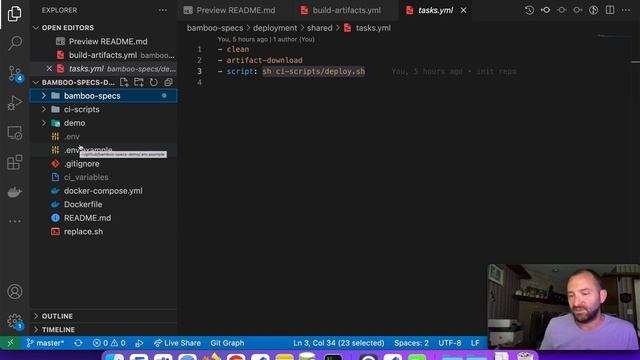This screenshot has height=360, width=640.
Task: Collapse the BAMBOO-SPECS-D... workspace section
Action: pyautogui.click(x=36, y=82)
